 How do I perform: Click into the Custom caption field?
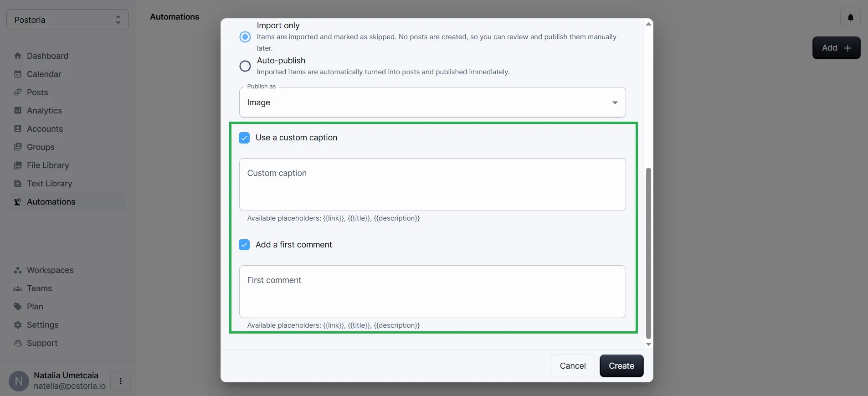[x=432, y=185]
